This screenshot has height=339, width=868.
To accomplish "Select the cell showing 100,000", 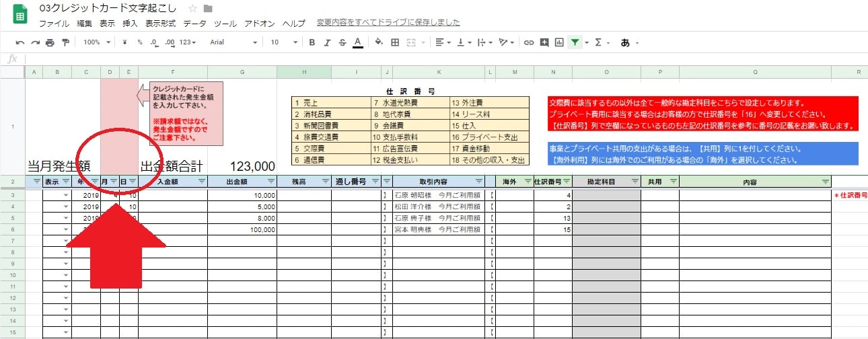I will (x=242, y=229).
